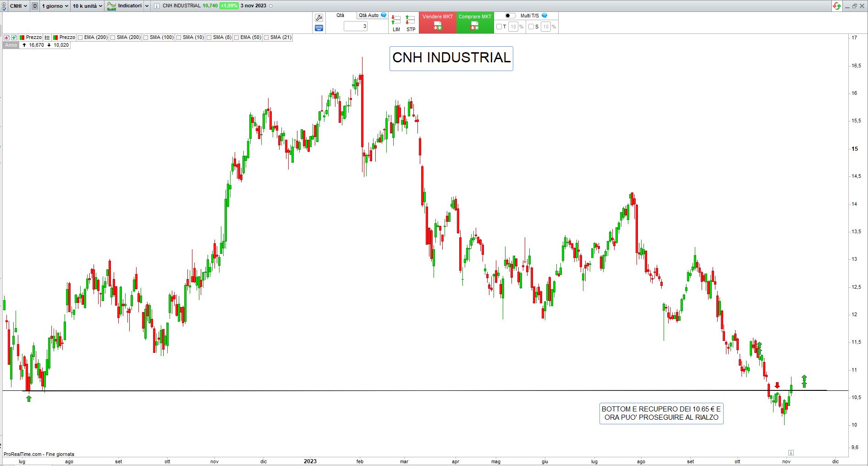Open the wrench settings icon

click(x=319, y=18)
